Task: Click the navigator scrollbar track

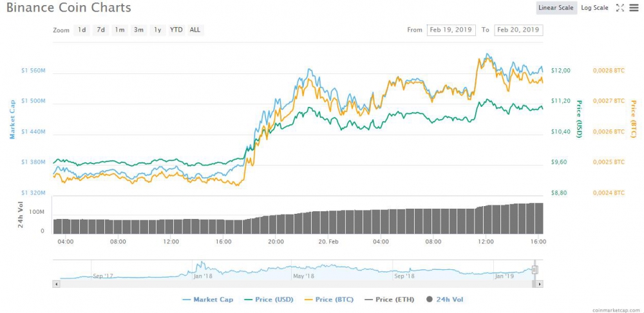Action: coord(296,284)
